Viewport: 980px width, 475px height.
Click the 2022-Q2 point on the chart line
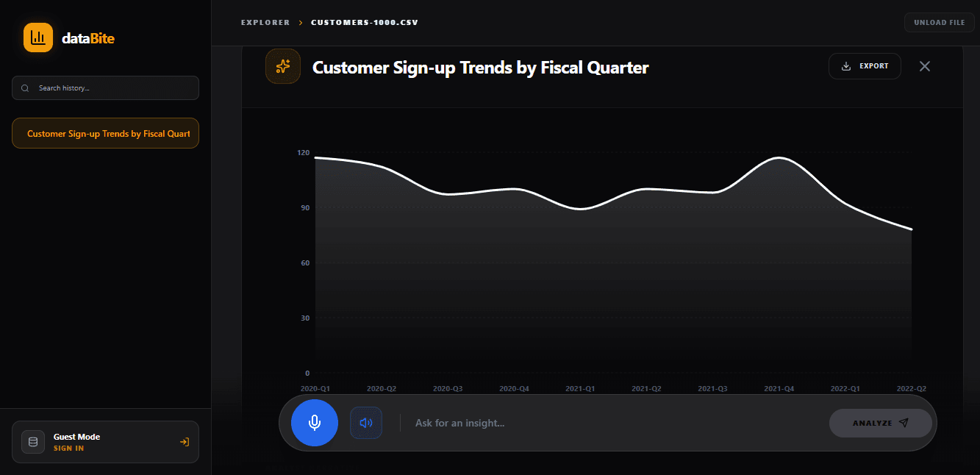tap(912, 229)
